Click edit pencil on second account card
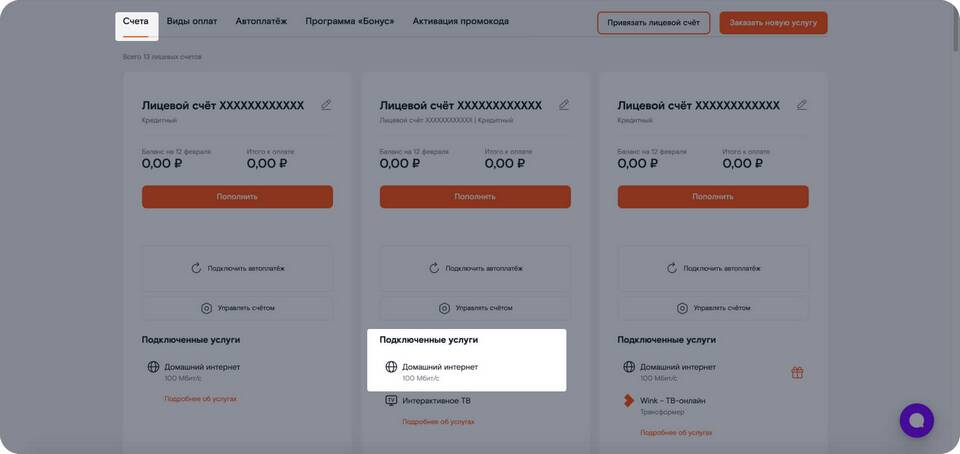 (564, 105)
